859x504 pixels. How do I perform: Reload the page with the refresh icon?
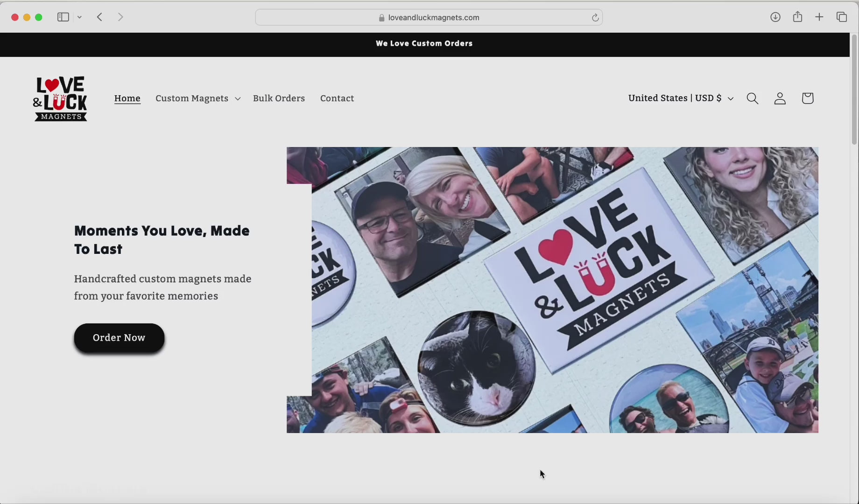[x=595, y=18]
